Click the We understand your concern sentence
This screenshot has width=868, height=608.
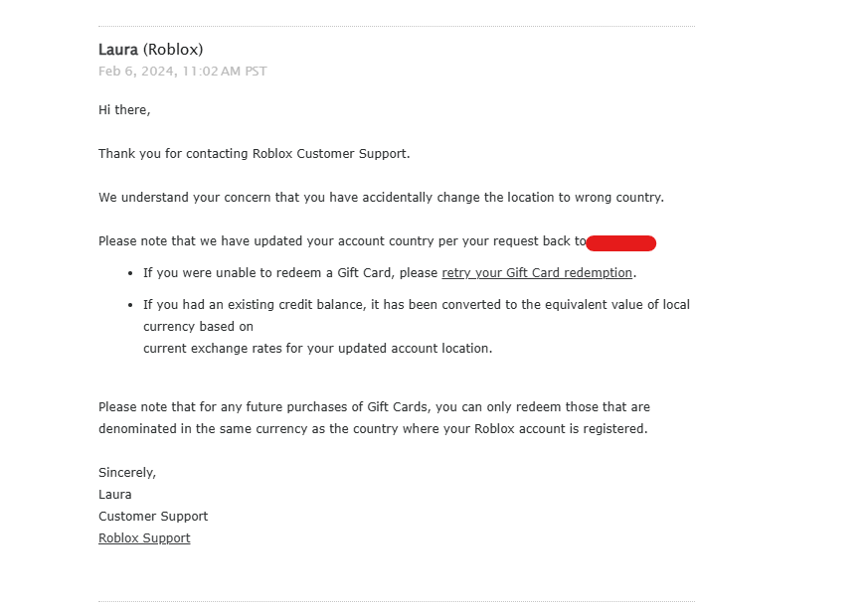381,198
